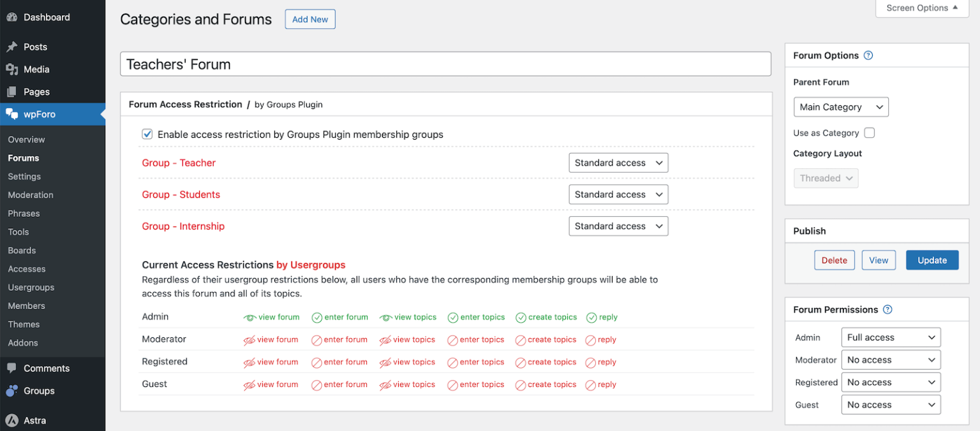Image resolution: width=980 pixels, height=431 pixels.
Task: Click the Forum Options help icon
Action: pyautogui.click(x=868, y=55)
